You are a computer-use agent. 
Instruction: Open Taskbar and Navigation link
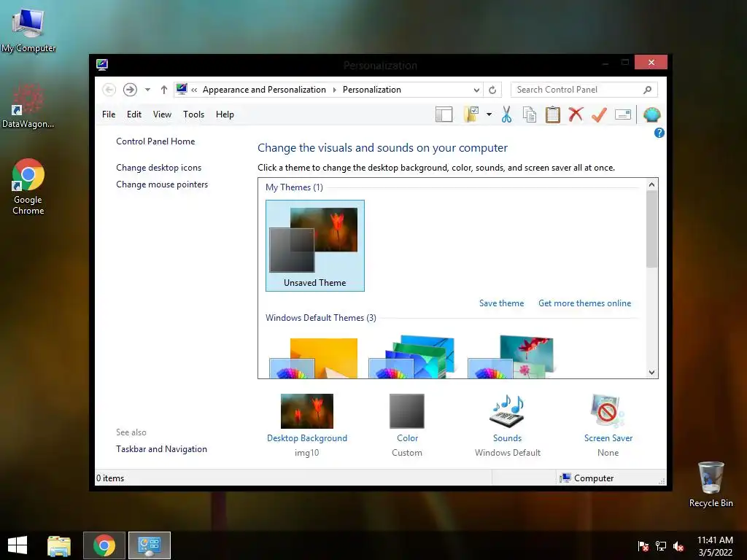tap(161, 449)
